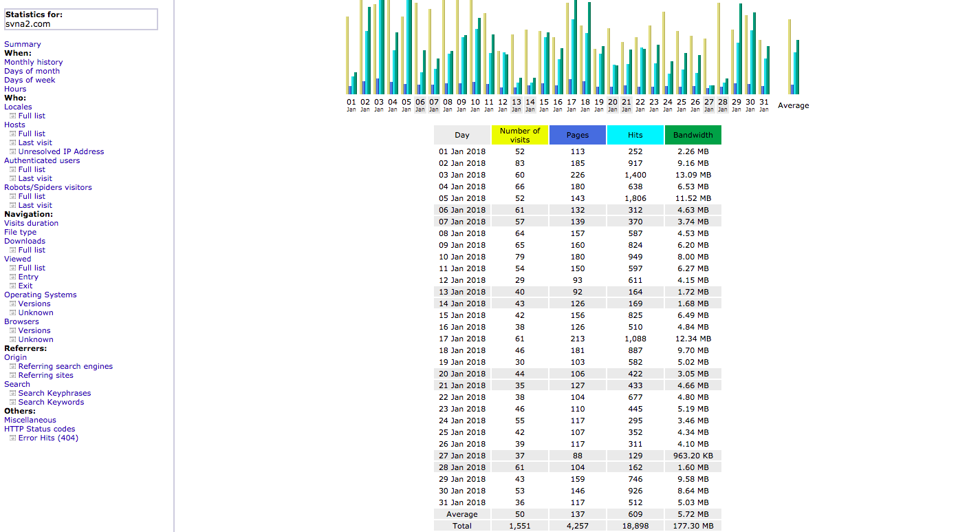Image resolution: width=980 pixels, height=532 pixels.
Task: Click the icon beside Unresolved IP Address
Action: [12, 151]
